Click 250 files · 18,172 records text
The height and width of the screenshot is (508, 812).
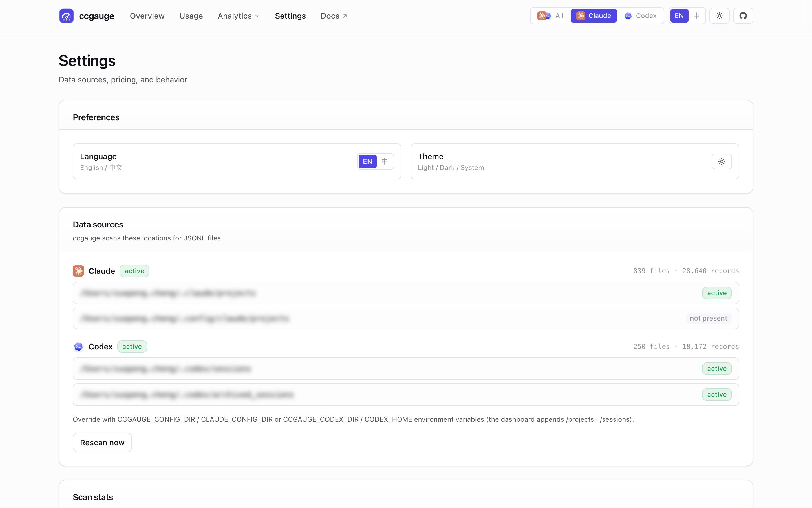tap(686, 346)
